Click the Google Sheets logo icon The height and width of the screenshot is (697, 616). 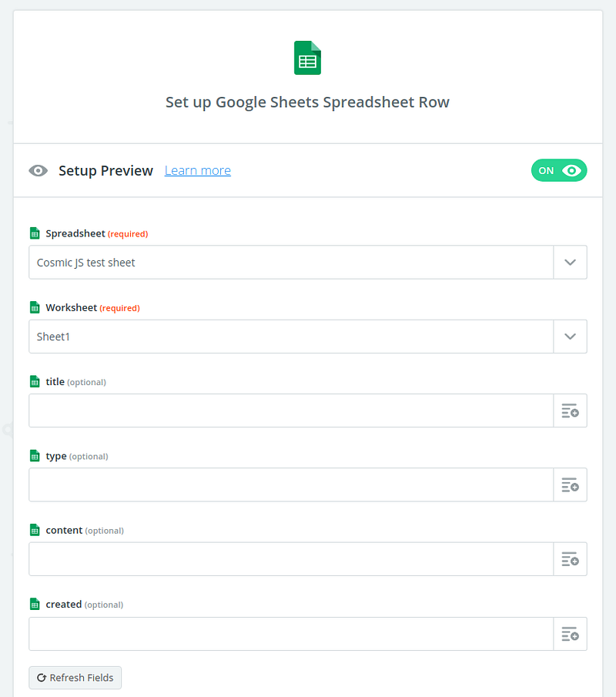click(307, 59)
